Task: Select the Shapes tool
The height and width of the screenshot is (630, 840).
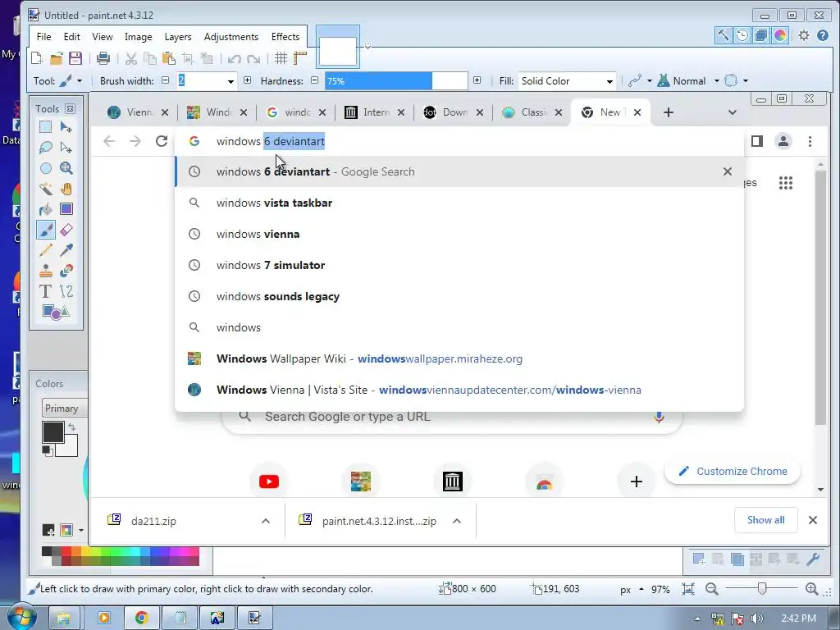Action: 56,312
